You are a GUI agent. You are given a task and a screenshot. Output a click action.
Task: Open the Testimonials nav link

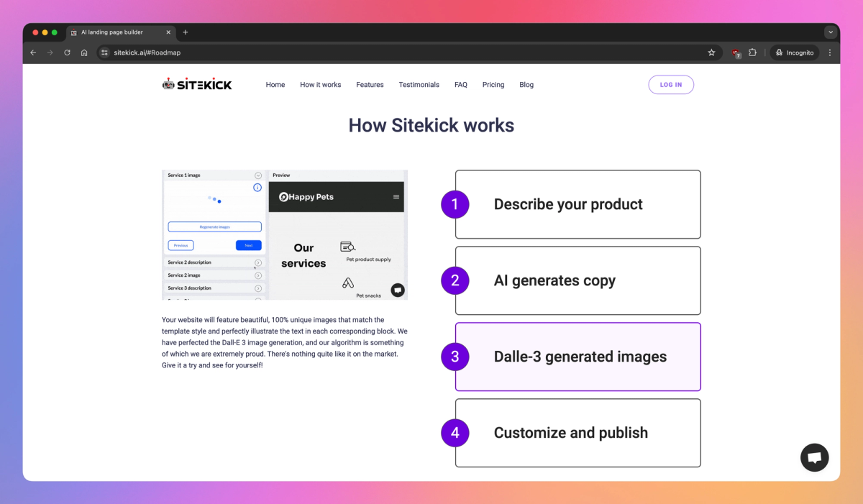coord(419,85)
